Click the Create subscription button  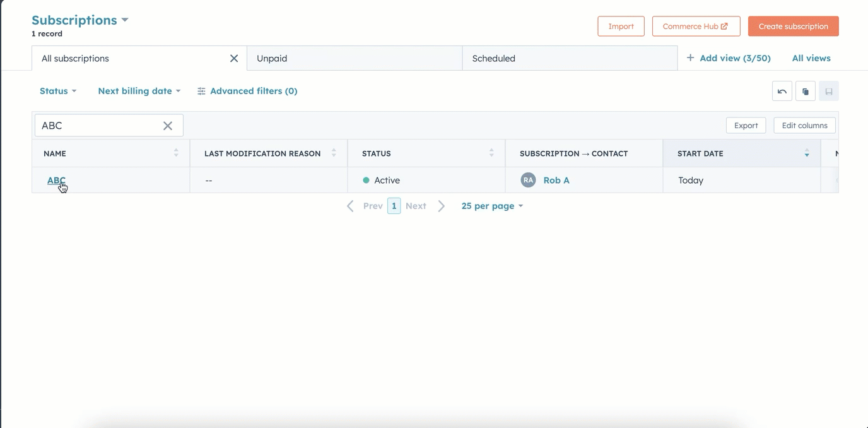[793, 26]
